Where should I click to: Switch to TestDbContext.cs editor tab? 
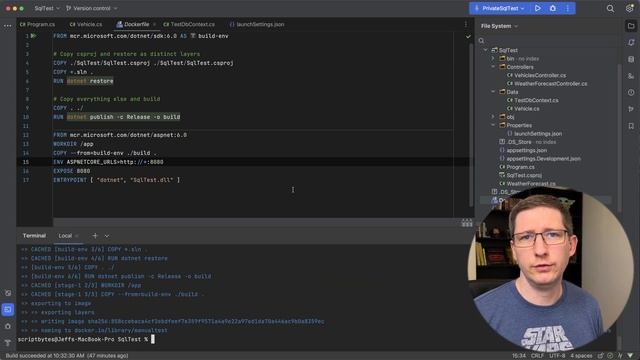pyautogui.click(x=189, y=24)
